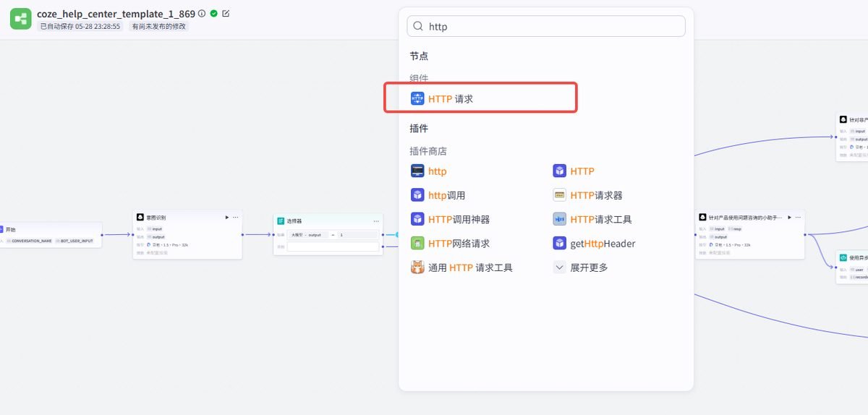Click the getHttpHeader cube icon
Viewport: 868px width, 415px height.
[x=559, y=244]
